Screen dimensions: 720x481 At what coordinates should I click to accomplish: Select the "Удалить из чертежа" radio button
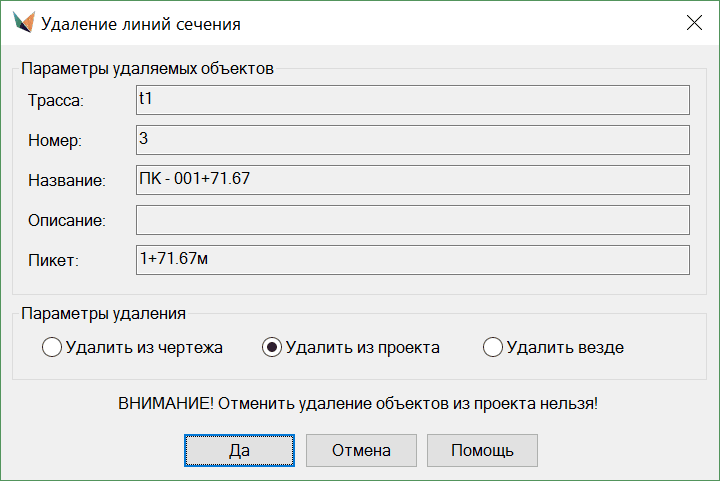pos(52,348)
